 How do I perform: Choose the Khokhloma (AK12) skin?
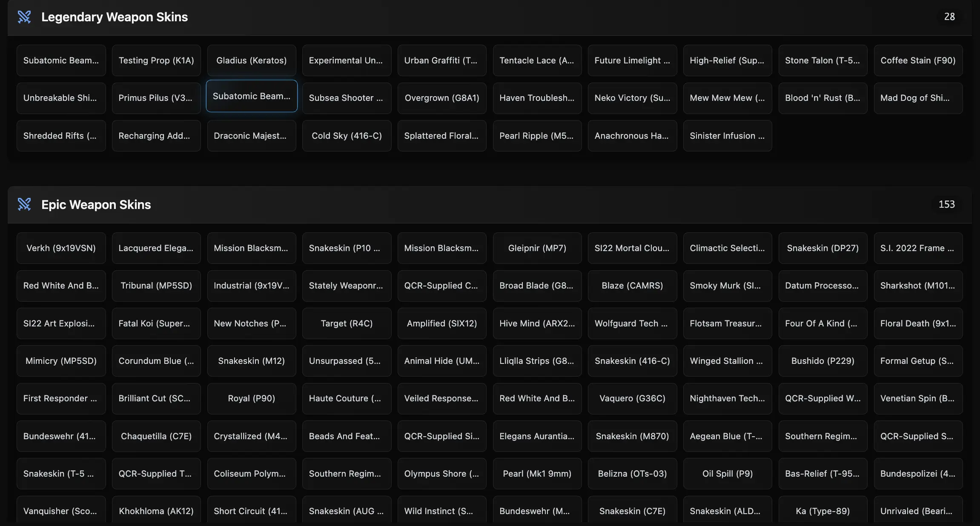(156, 511)
